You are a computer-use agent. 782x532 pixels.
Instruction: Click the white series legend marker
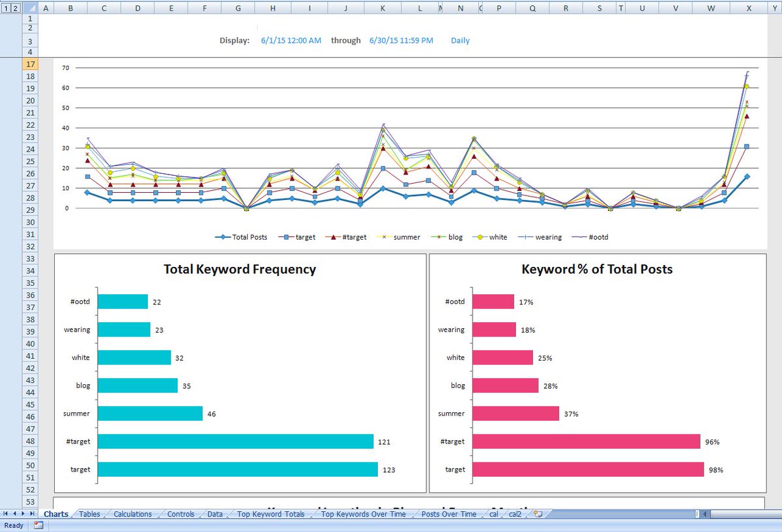click(480, 237)
